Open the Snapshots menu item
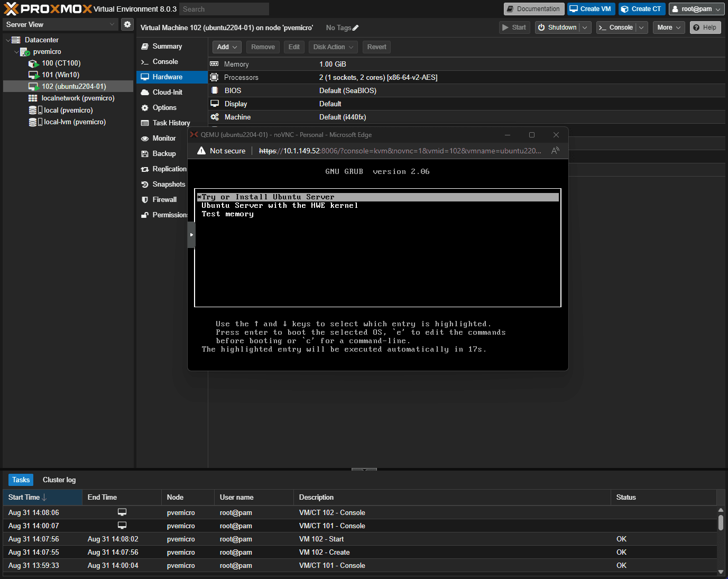This screenshot has width=728, height=579. pyautogui.click(x=169, y=185)
